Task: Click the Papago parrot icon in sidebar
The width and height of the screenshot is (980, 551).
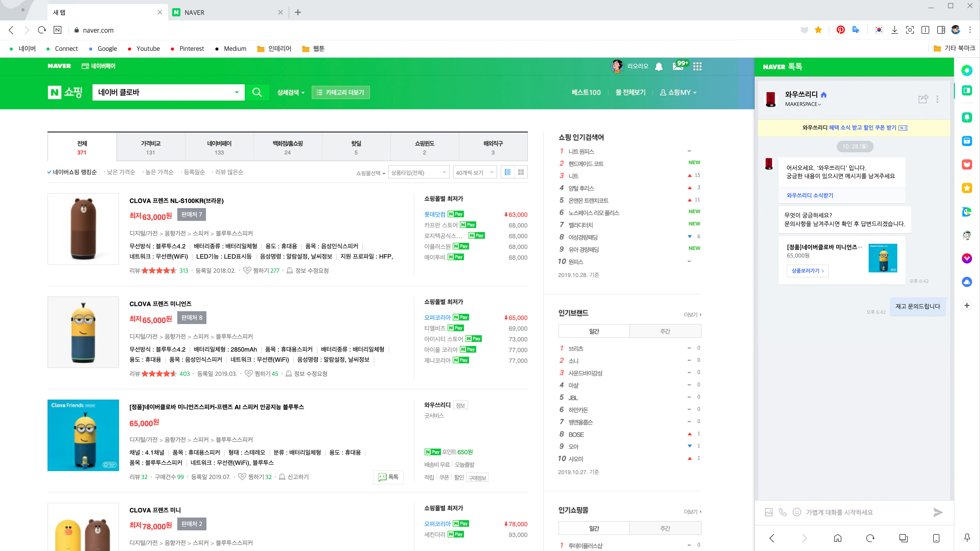Action: point(967,212)
